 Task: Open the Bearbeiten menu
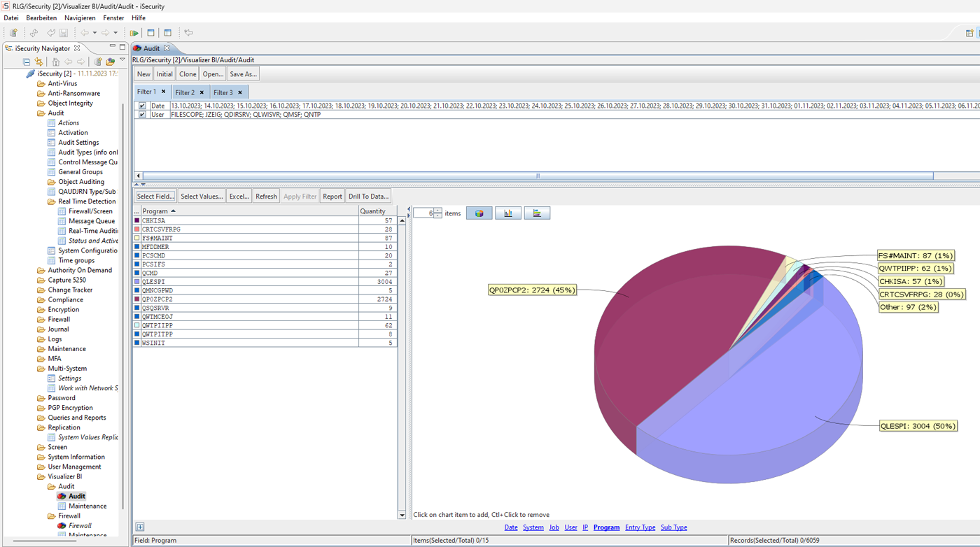tap(41, 17)
